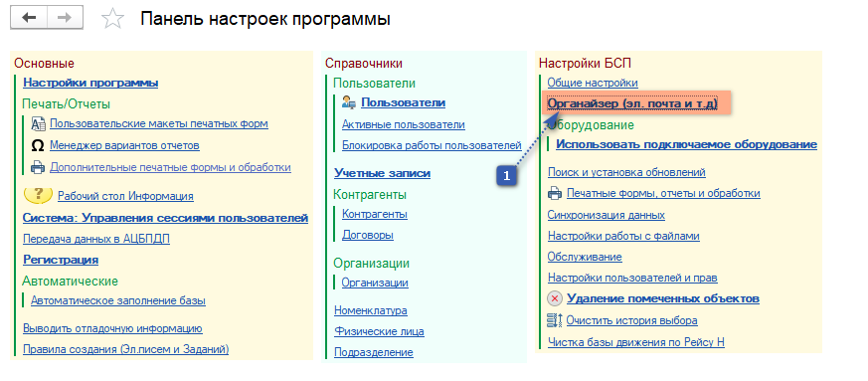The height and width of the screenshot is (381, 868).
Task: Click the red X icon for Удаление помеченных объектов
Action: click(555, 299)
